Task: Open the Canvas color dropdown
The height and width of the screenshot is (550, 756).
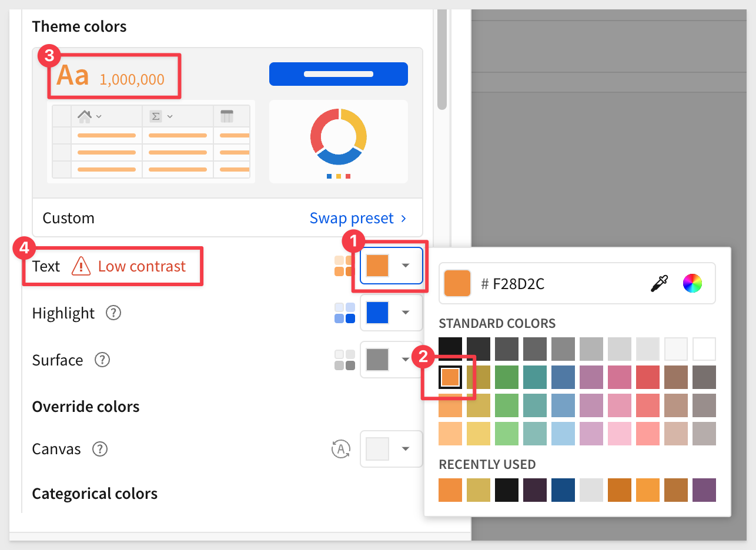Action: coord(392,449)
